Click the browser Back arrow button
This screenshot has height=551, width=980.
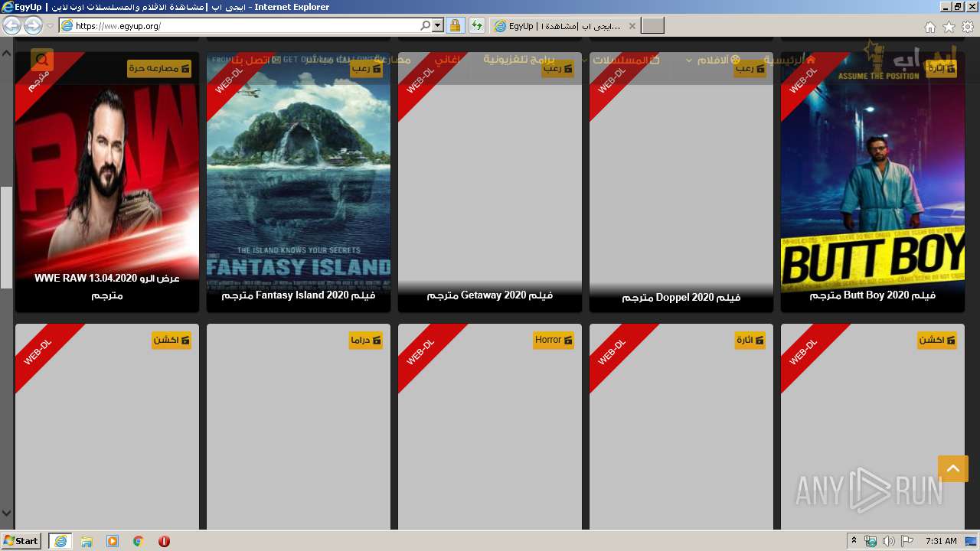coord(11,25)
